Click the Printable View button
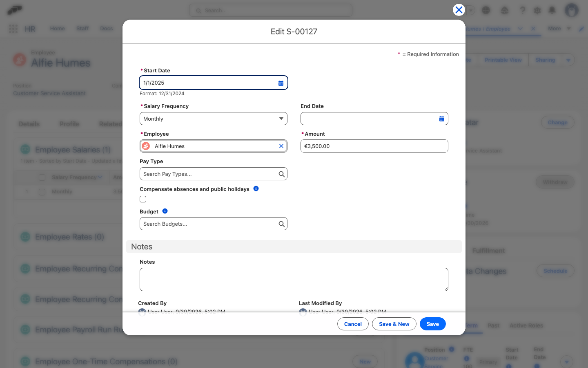The height and width of the screenshot is (368, 588). pos(503,60)
